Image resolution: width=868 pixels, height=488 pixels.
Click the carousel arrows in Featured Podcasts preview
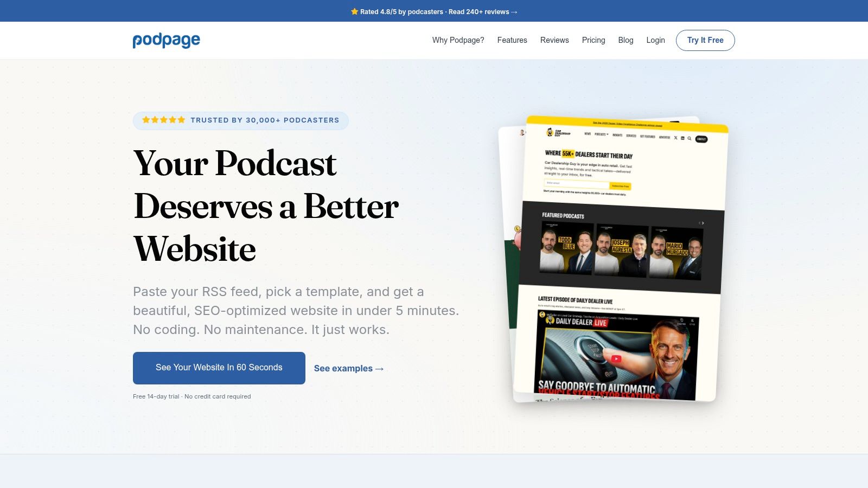(x=701, y=223)
